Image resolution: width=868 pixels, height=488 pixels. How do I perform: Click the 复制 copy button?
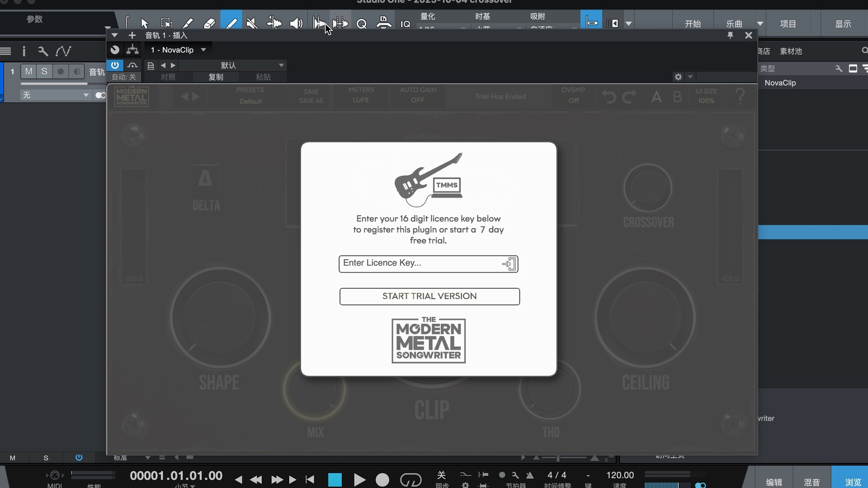click(216, 77)
